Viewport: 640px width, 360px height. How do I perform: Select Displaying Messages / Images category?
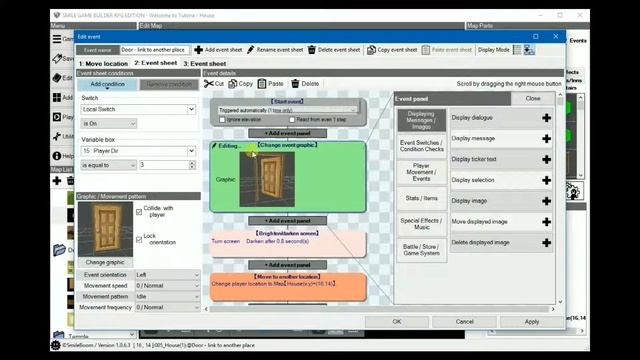[x=422, y=120]
